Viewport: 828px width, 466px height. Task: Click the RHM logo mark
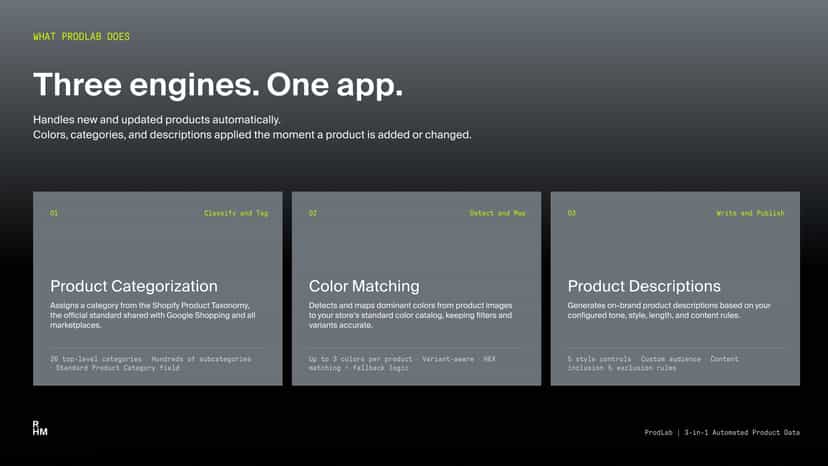(x=40, y=428)
